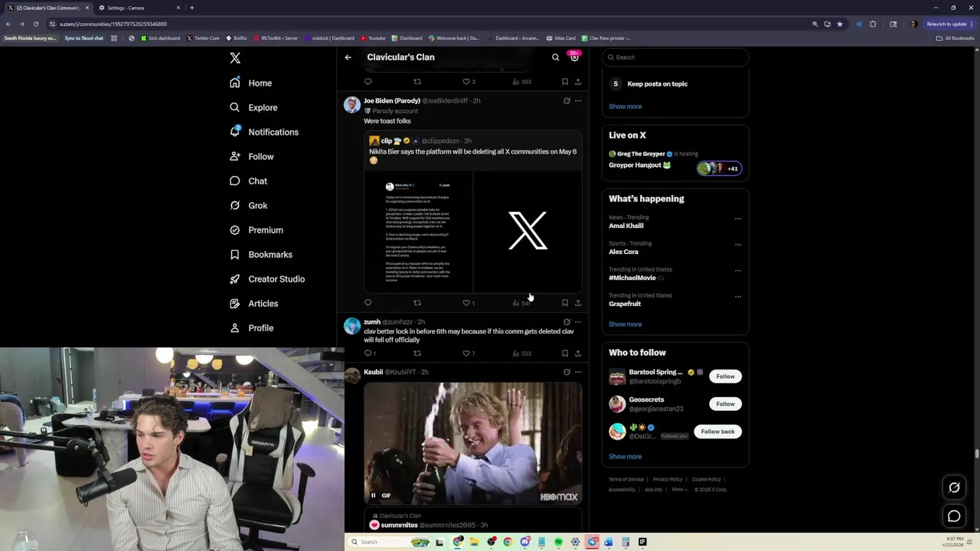Open a new browser tab
980x551 pixels.
click(x=191, y=8)
